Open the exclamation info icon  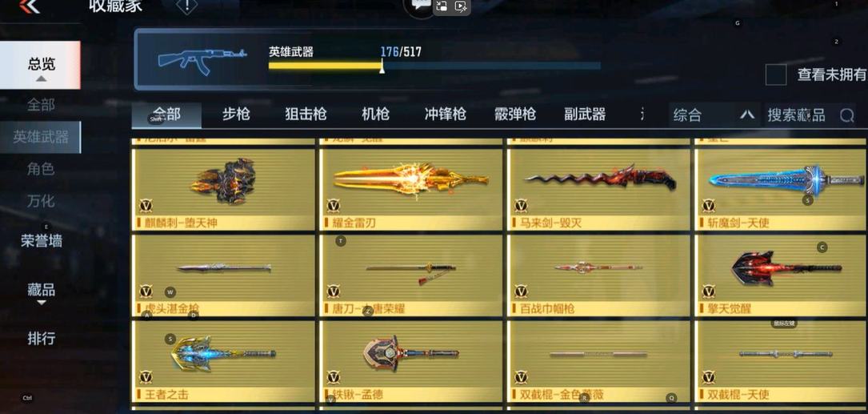[x=186, y=6]
